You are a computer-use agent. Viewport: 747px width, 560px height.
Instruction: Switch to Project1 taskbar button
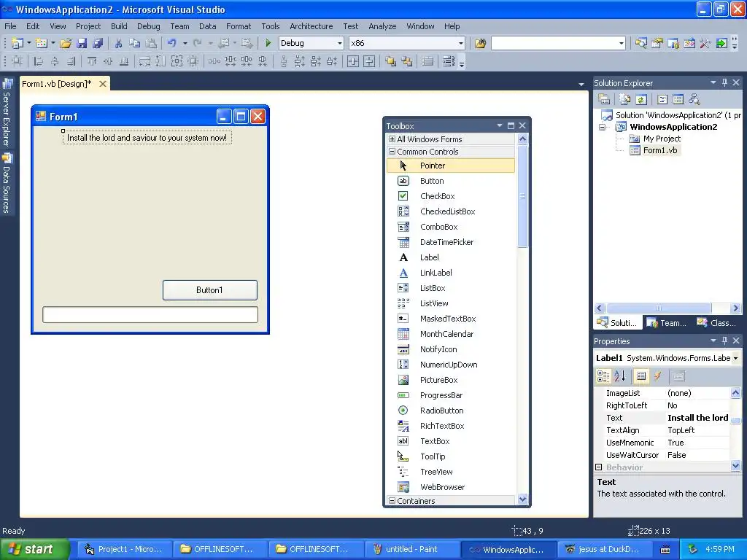(x=123, y=550)
